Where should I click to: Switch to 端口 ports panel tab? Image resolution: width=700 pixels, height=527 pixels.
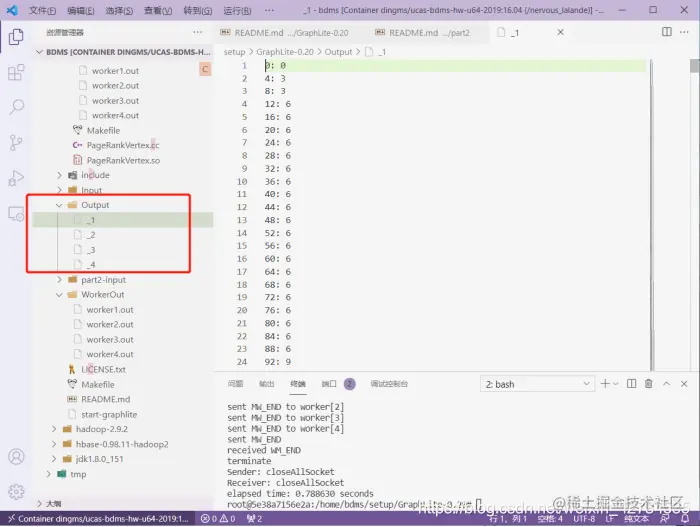329,384
